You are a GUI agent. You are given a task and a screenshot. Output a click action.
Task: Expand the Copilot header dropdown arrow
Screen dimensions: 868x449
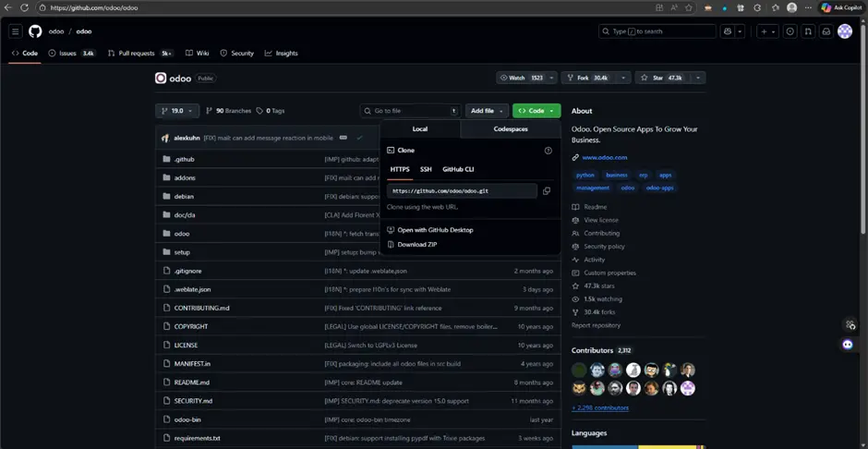tap(741, 31)
